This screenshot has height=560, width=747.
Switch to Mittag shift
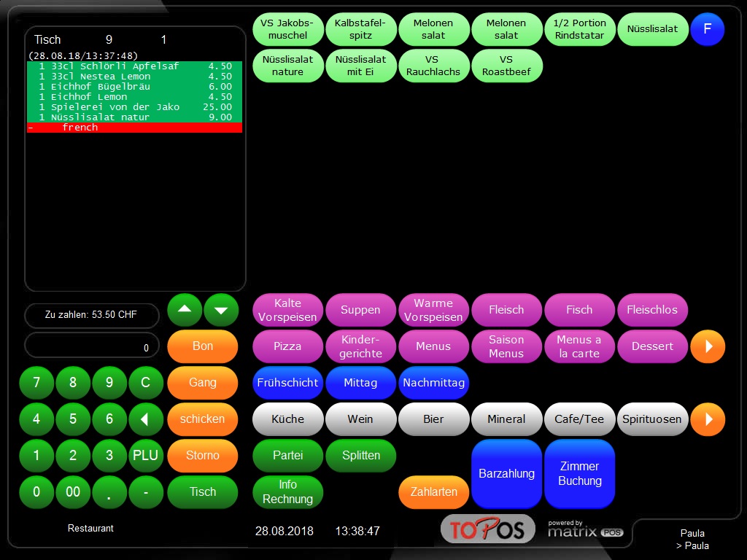click(360, 383)
